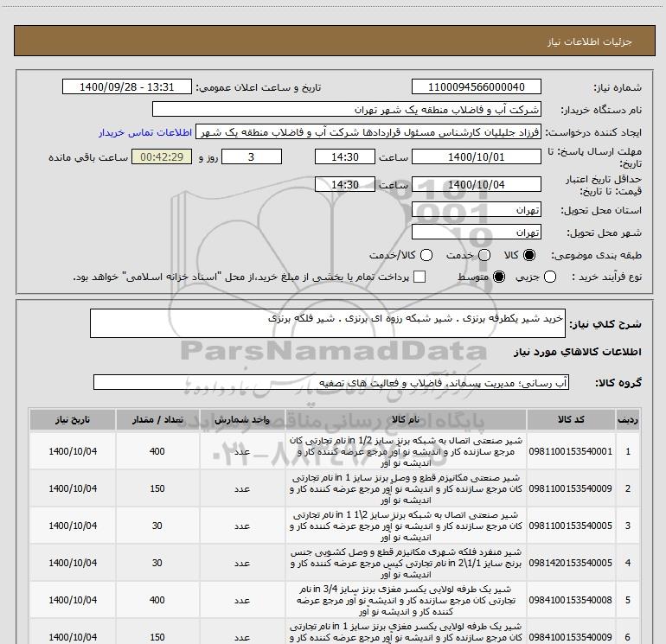This screenshot has width=666, height=644.
Task: Click quantity 150 in row 2
Action: 157,488
